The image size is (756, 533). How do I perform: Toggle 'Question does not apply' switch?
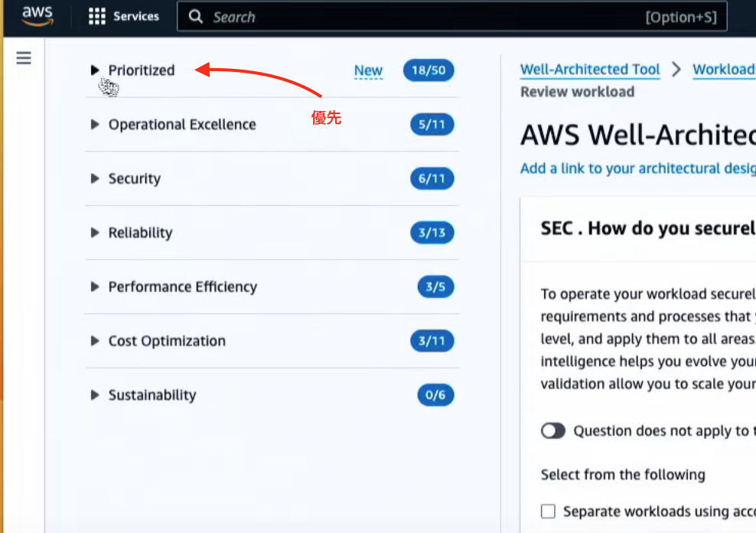point(552,431)
